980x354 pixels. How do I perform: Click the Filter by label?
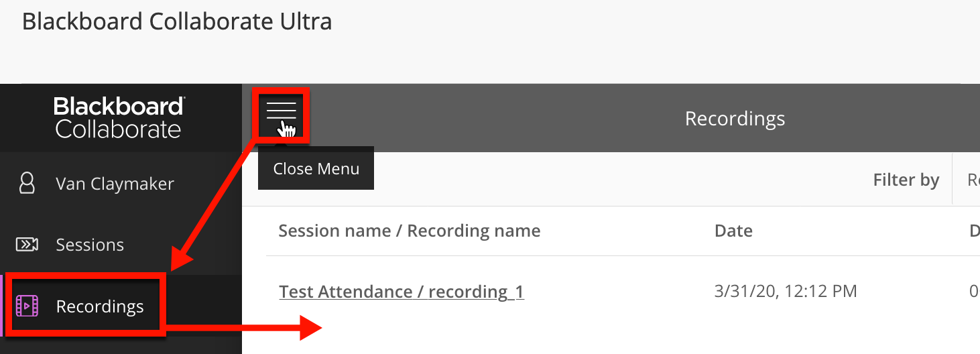click(x=906, y=180)
